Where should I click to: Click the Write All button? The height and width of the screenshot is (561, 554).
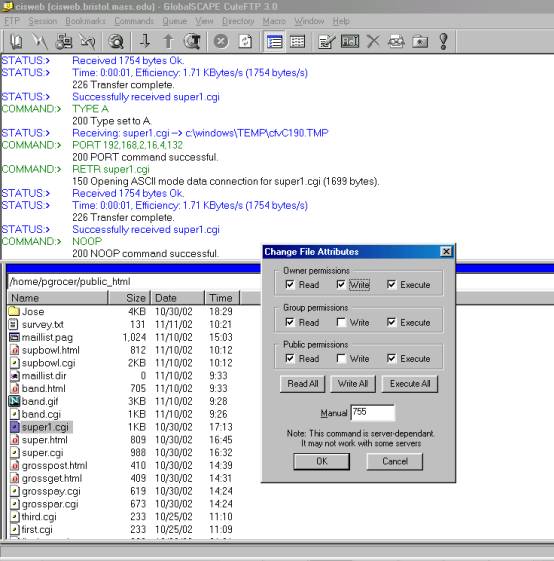point(353,384)
